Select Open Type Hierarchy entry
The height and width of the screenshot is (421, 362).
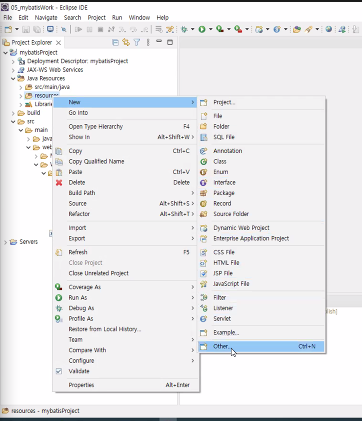pos(126,126)
